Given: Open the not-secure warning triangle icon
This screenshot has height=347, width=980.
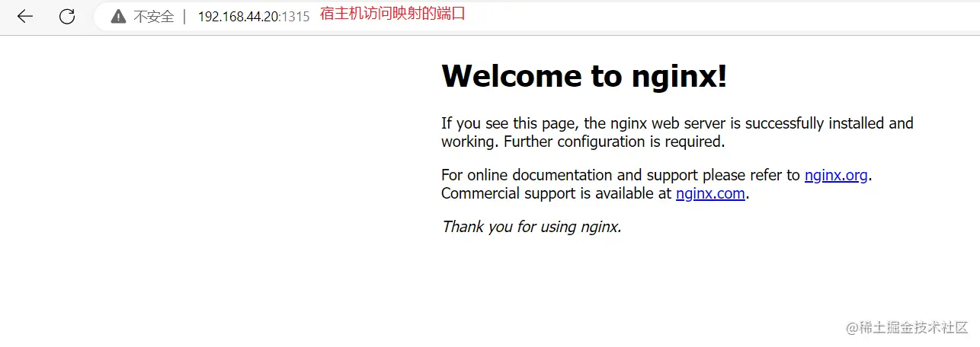Looking at the screenshot, I should point(118,16).
